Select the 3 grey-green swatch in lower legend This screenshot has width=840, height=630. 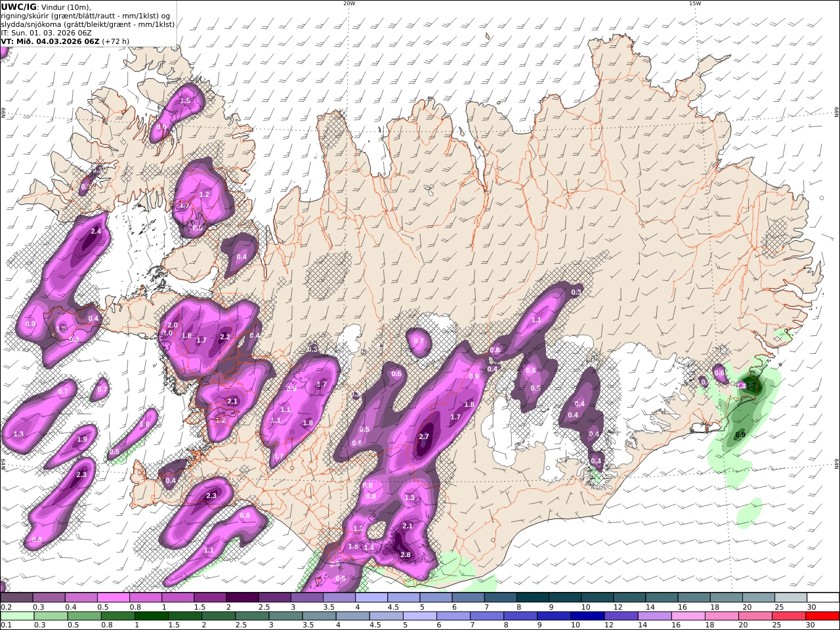[x=285, y=616]
